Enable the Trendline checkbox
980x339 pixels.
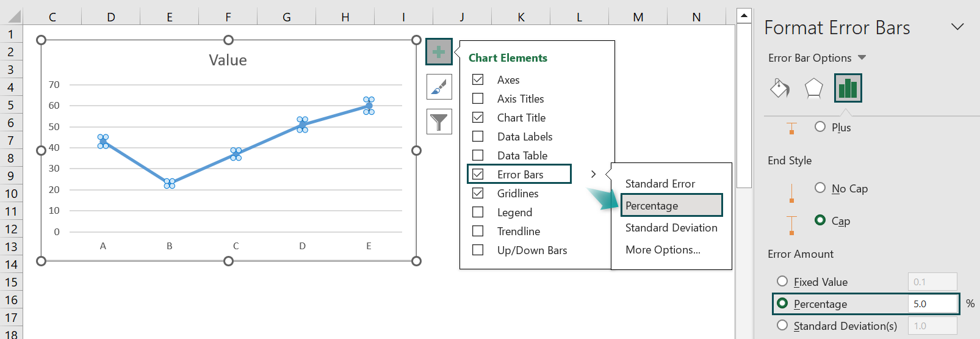478,231
